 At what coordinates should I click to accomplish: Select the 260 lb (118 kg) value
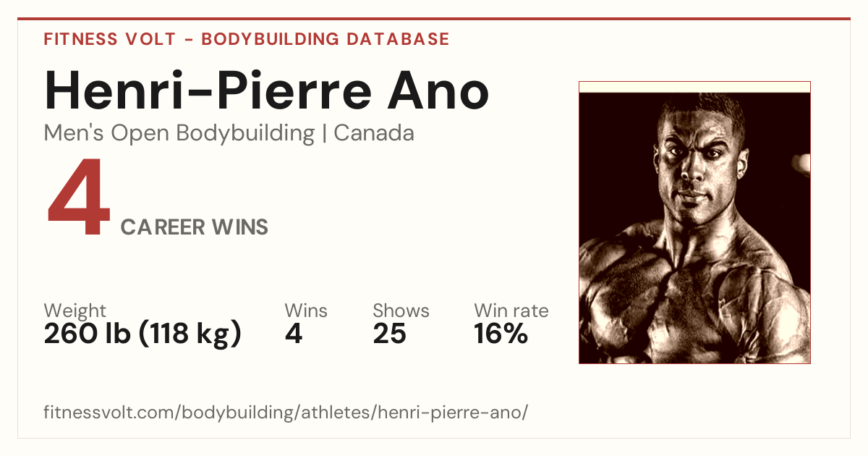coord(142,334)
